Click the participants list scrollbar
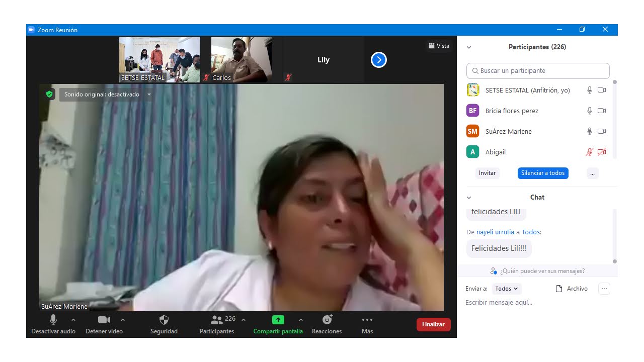This screenshot has width=644, height=362. point(615,120)
